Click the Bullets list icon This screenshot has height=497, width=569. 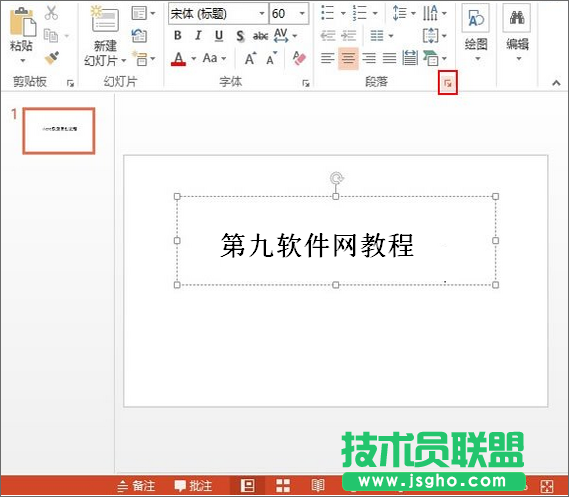[x=327, y=13]
